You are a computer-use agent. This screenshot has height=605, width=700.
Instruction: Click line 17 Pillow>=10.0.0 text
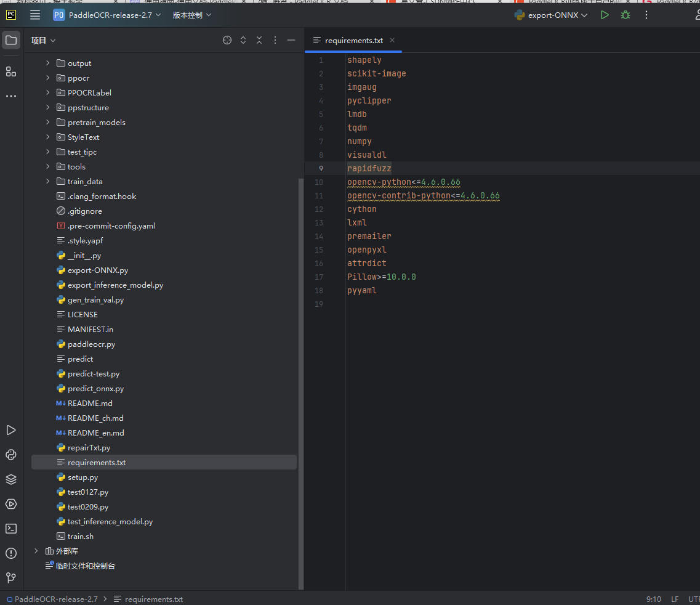pos(382,277)
